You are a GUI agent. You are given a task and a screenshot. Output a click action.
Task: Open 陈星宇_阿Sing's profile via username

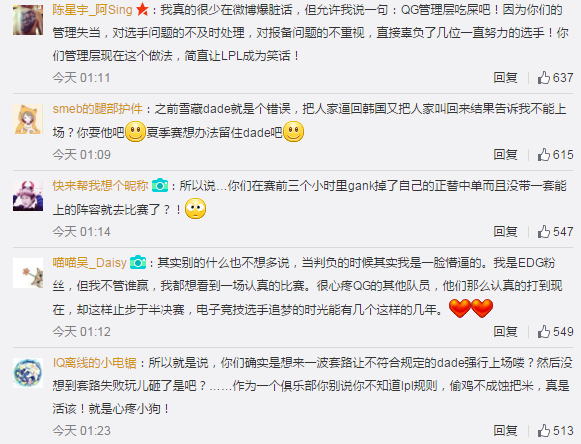(92, 10)
